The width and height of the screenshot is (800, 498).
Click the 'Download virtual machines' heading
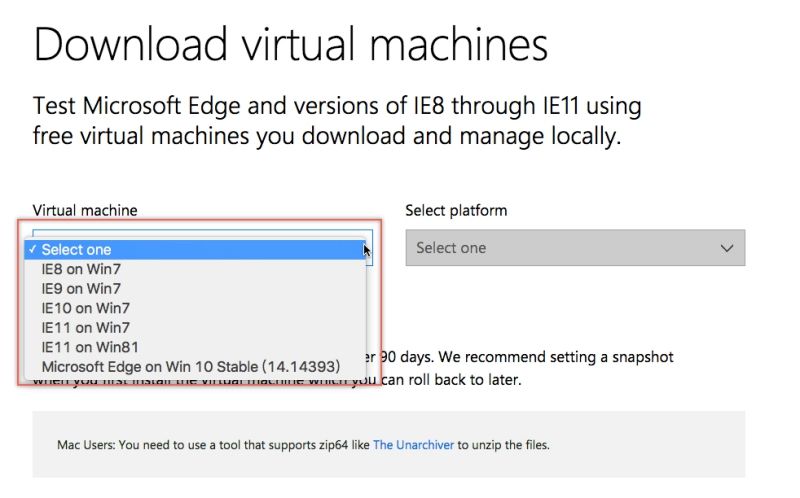click(291, 45)
